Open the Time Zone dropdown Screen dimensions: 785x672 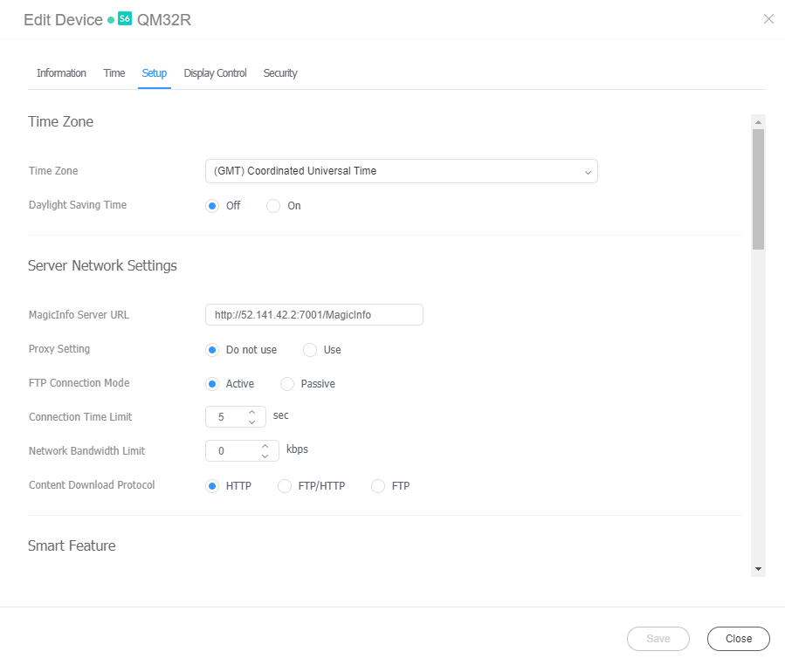pyautogui.click(x=401, y=172)
